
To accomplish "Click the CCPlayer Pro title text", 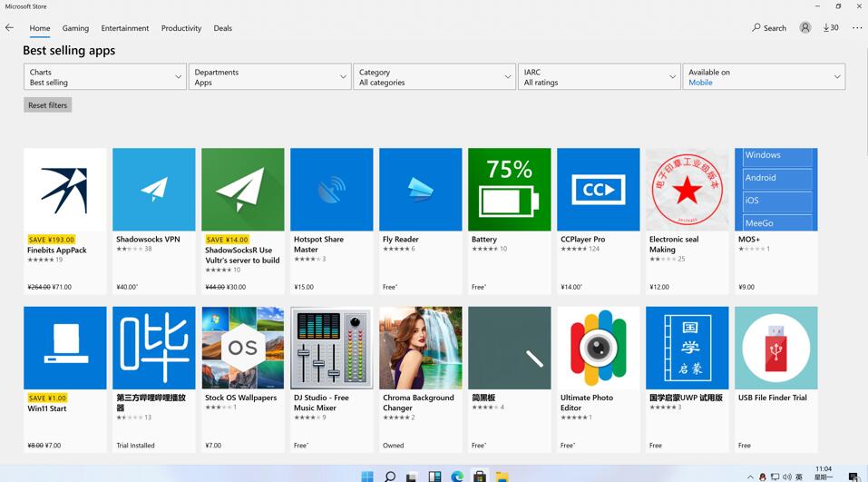I will (x=583, y=240).
